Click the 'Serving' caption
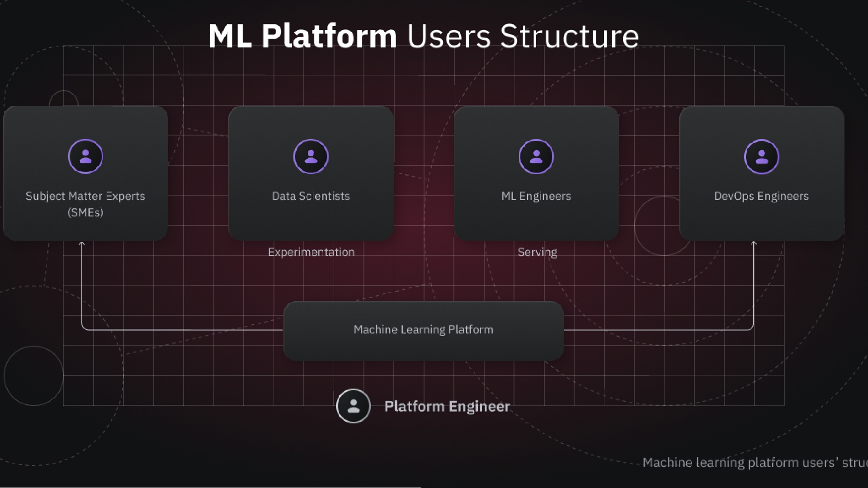The image size is (868, 488). 537,252
